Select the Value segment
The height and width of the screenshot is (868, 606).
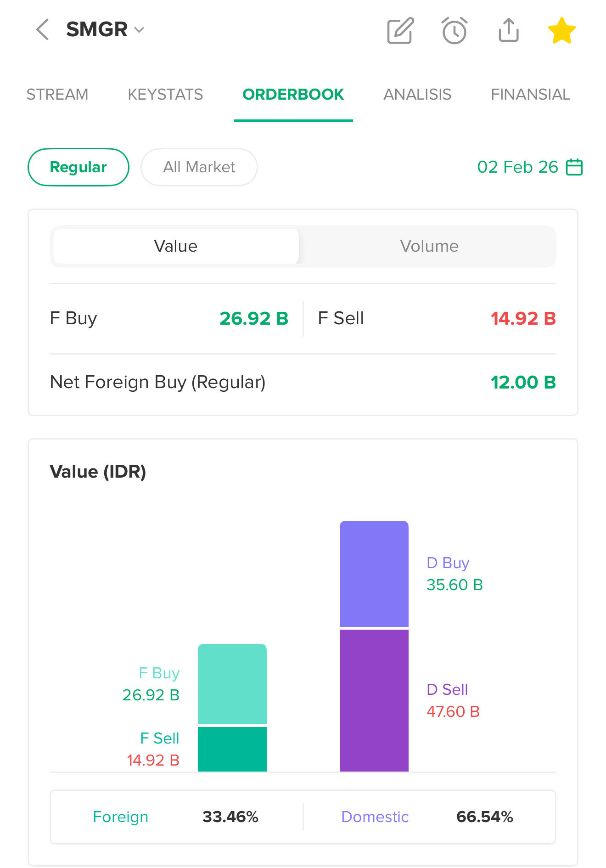(176, 246)
